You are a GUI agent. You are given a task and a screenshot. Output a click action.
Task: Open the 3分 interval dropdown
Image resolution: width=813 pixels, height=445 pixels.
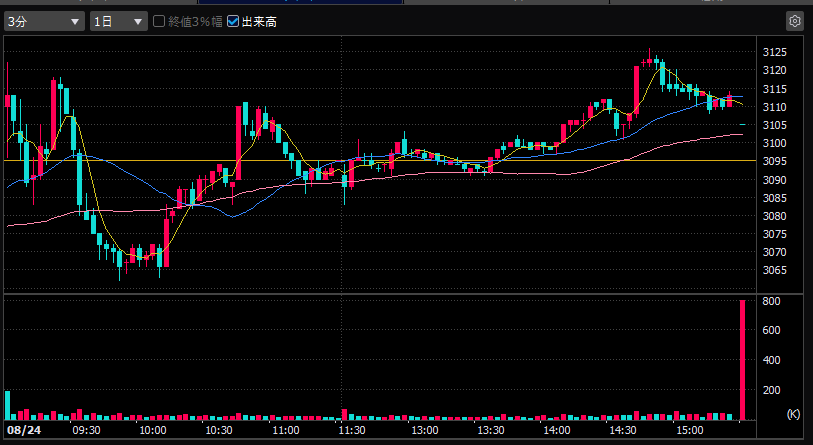click(x=44, y=22)
